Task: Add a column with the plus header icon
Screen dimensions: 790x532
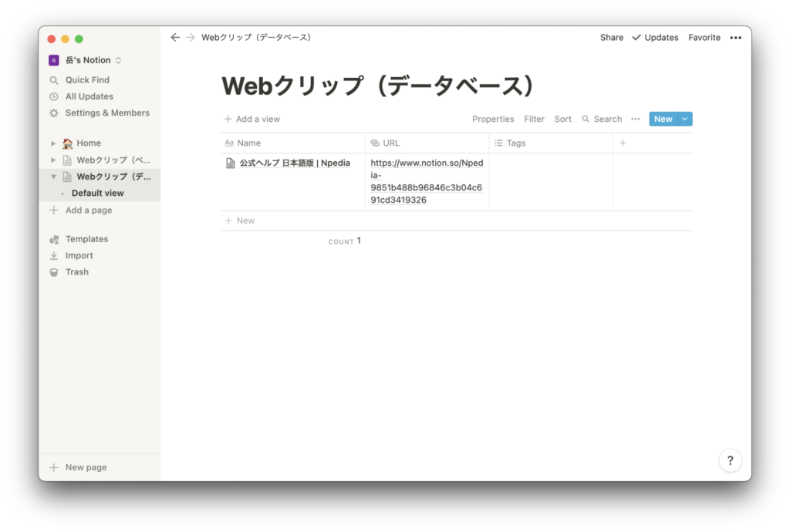Action: (623, 143)
